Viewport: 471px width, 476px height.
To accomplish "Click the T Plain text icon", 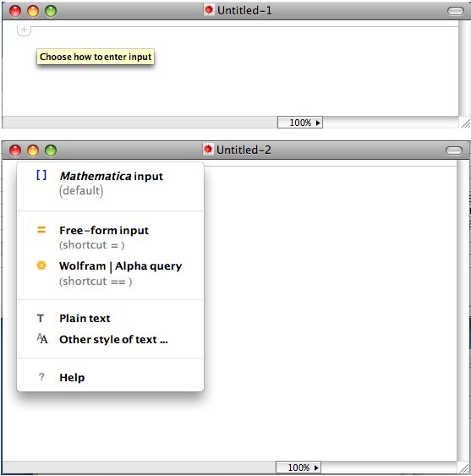I will (x=41, y=319).
